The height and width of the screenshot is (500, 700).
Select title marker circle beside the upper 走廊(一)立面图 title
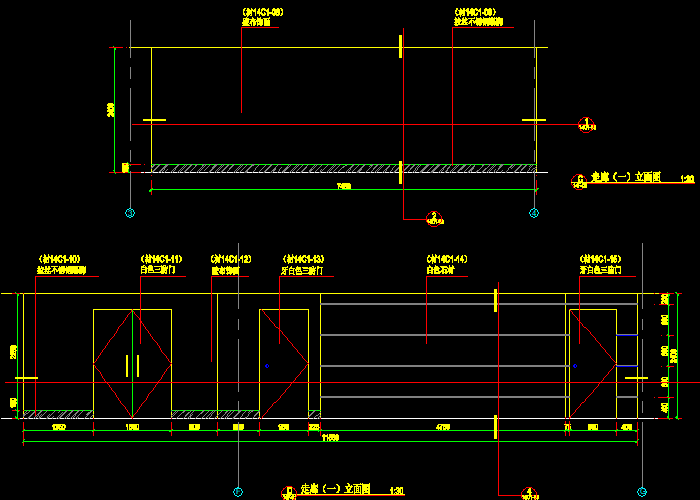pyautogui.click(x=577, y=180)
